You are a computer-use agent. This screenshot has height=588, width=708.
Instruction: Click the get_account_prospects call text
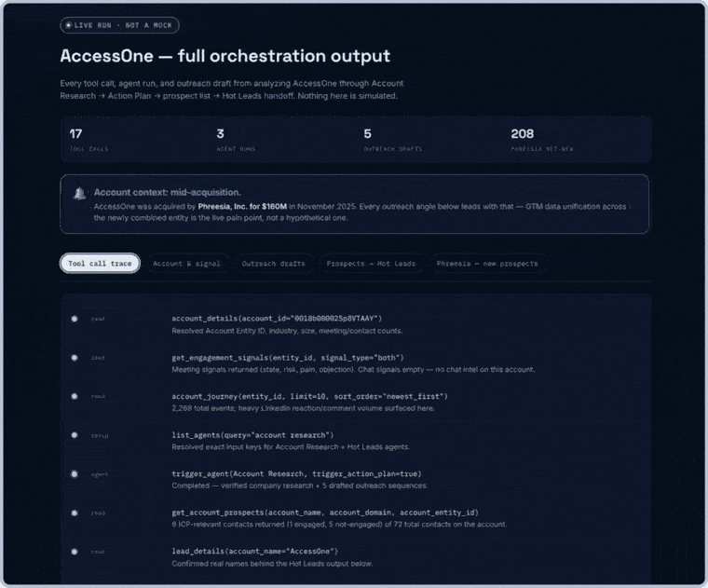point(325,513)
